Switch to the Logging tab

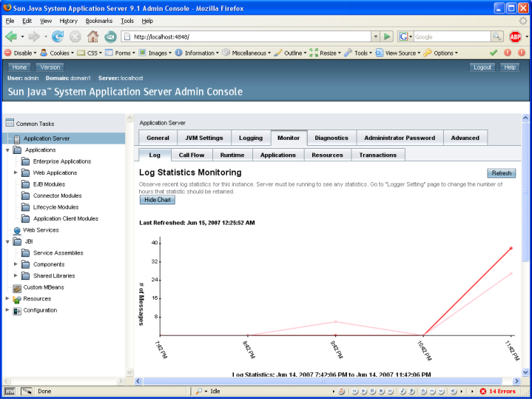(251, 138)
